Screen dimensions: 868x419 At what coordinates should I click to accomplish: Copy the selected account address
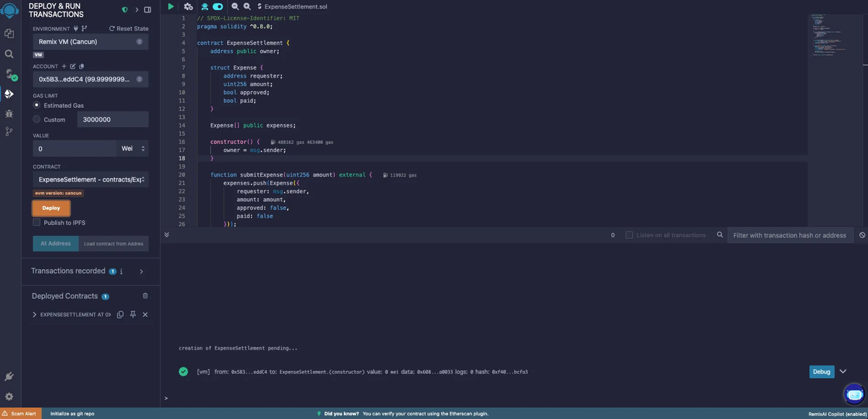pyautogui.click(x=81, y=67)
